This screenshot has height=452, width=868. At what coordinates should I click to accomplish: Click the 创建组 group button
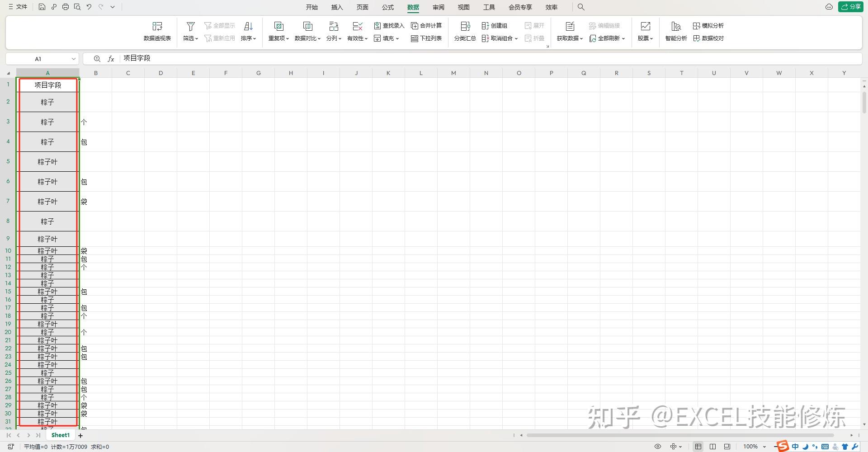495,26
